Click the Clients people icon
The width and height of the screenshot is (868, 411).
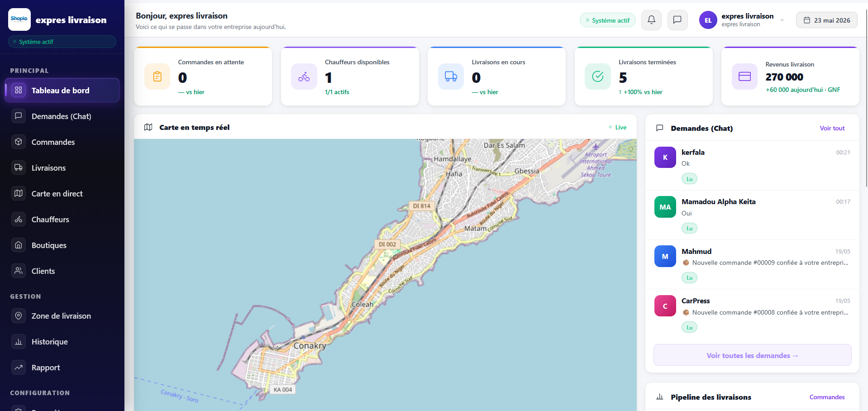(x=19, y=271)
